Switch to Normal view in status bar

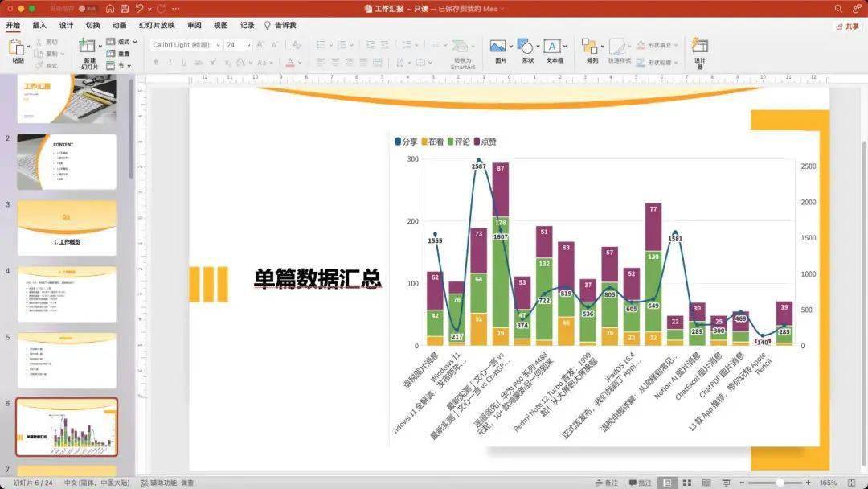(x=668, y=483)
